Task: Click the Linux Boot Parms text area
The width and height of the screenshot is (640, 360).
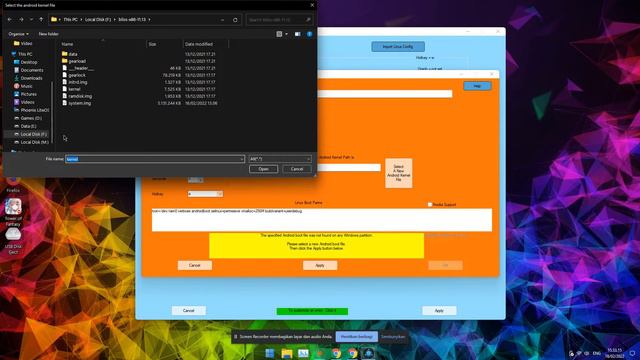Action: click(x=322, y=220)
